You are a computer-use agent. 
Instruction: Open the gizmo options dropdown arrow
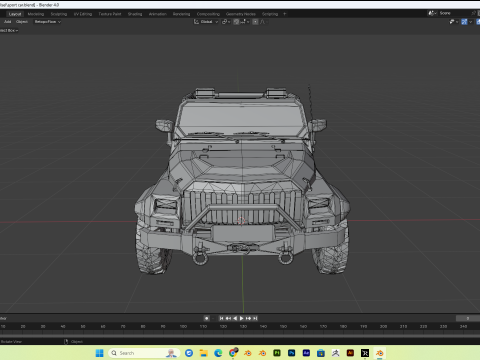pos(470,22)
